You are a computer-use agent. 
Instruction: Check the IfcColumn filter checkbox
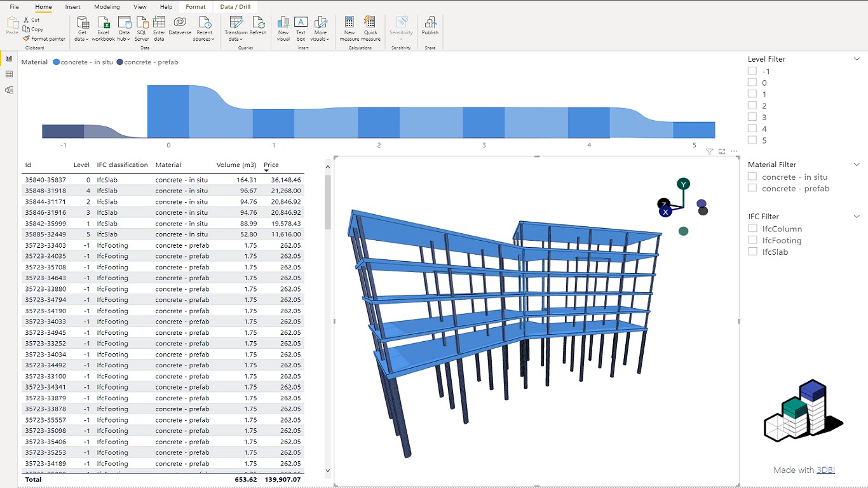[752, 229]
